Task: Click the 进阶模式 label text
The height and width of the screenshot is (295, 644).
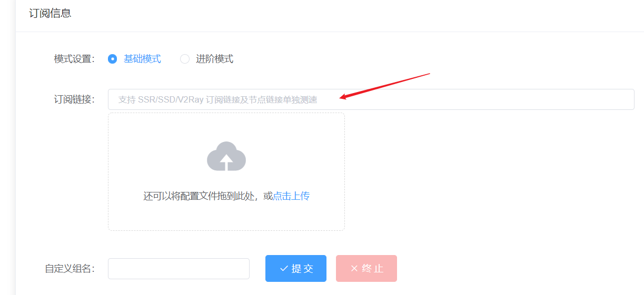Action: (215, 59)
